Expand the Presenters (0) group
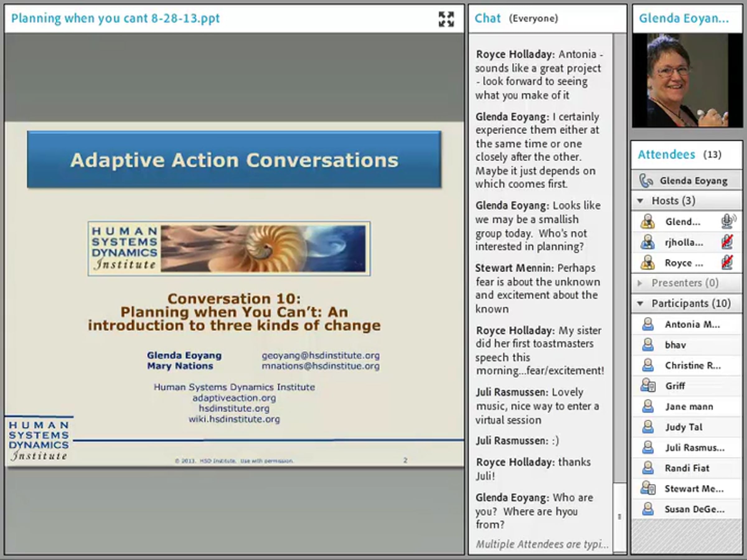The height and width of the screenshot is (560, 747). [x=639, y=283]
